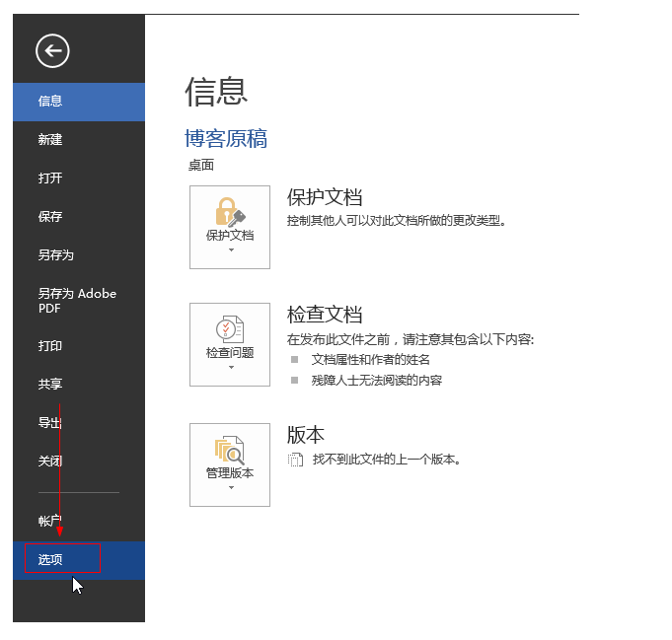Click 残障人士无法阅读的内容 list item

pos(377,381)
